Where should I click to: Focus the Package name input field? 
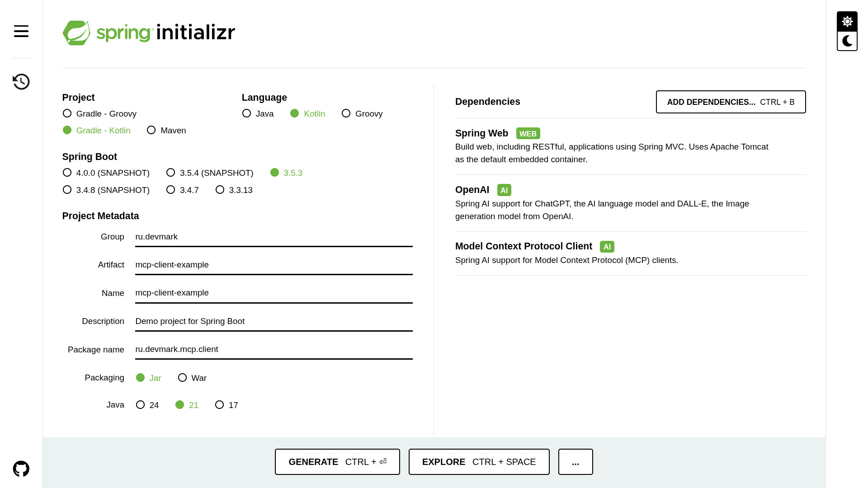[274, 350]
